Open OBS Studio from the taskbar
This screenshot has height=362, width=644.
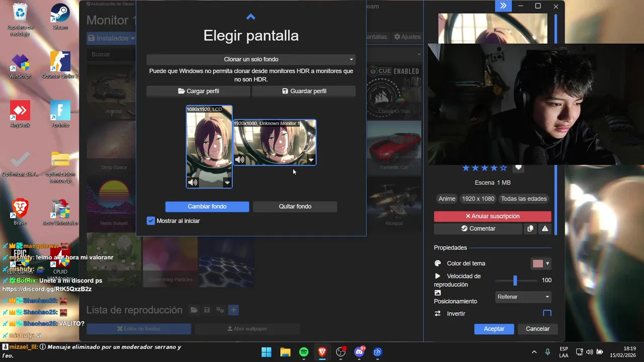tap(341, 352)
